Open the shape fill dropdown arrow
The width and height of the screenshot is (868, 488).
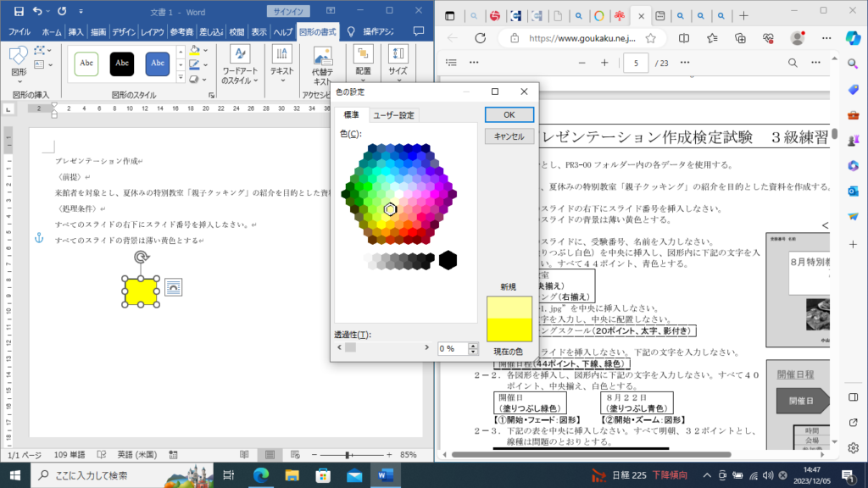pyautogui.click(x=206, y=51)
